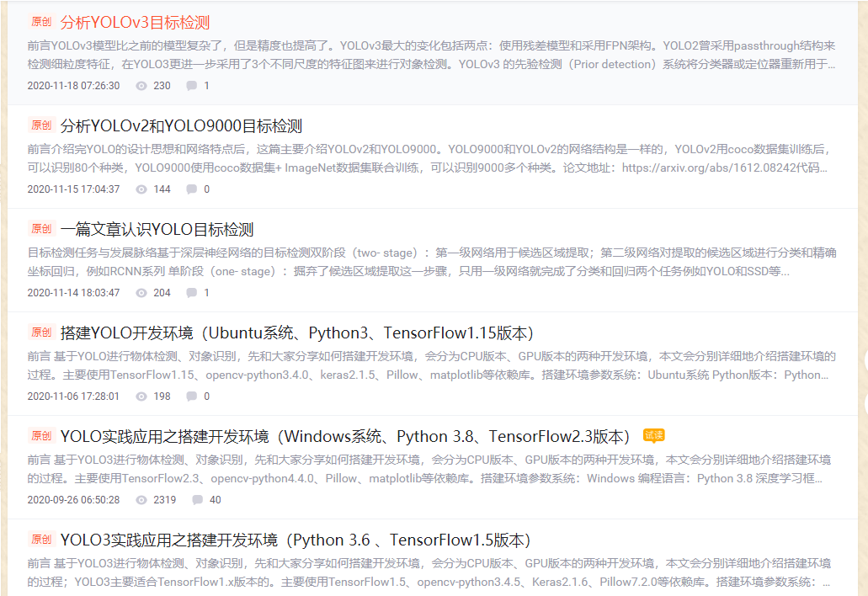Open the Ubuntu YOLO开发环境 TensorFlow1.15 article
The height and width of the screenshot is (596, 868).
(x=296, y=333)
